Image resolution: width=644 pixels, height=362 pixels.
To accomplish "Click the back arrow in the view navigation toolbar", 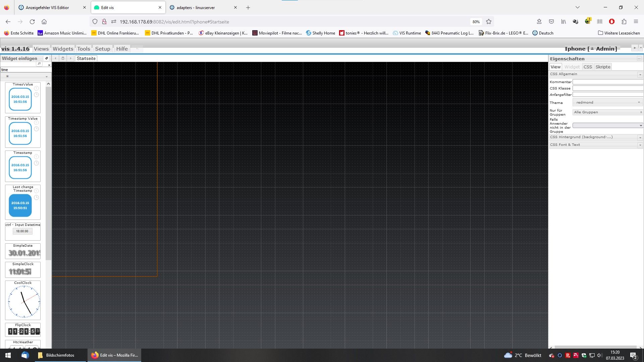I will click(55, 58).
